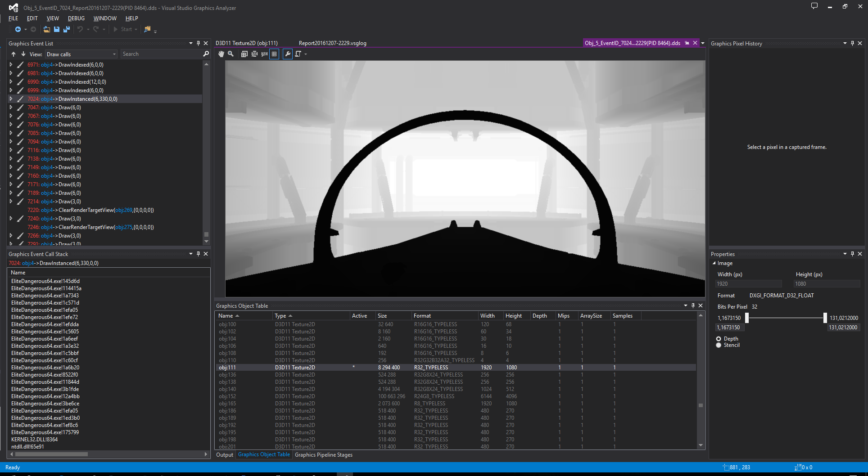868x476 pixels.
Task: Pin the Properties panel
Action: pos(852,254)
